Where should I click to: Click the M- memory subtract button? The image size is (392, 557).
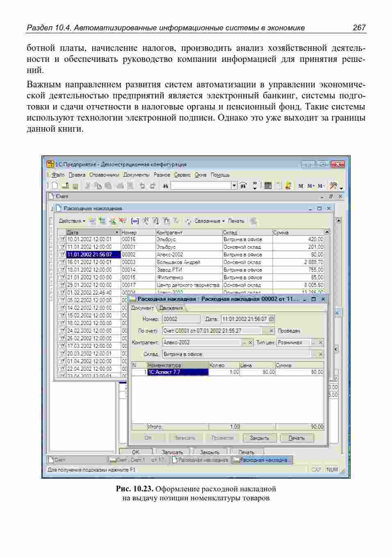pyautogui.click(x=321, y=186)
